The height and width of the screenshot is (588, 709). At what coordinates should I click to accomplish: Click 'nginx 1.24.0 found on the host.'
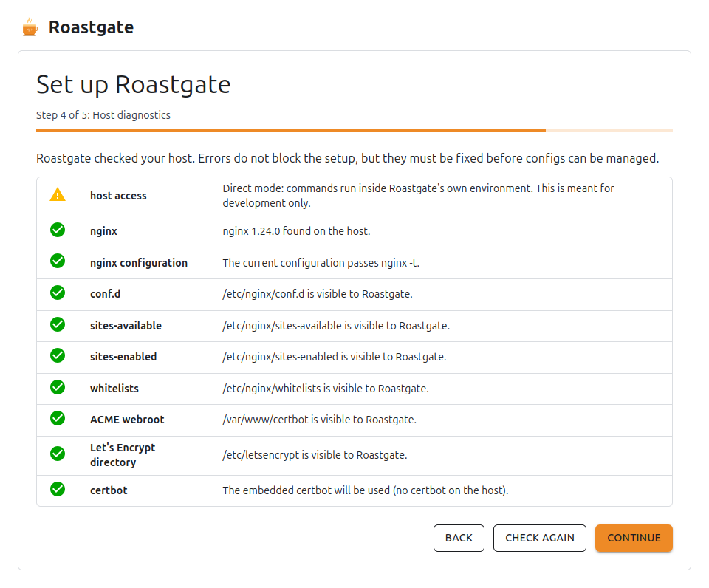(x=296, y=231)
